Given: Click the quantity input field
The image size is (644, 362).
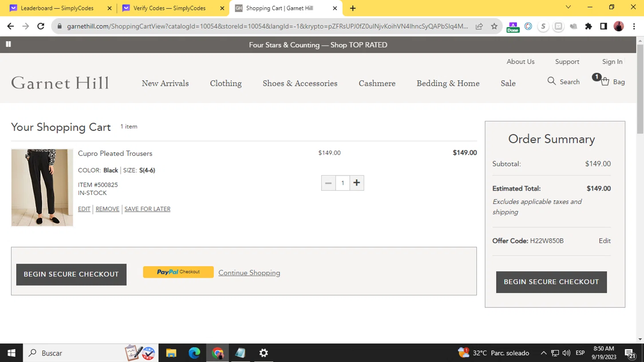Looking at the screenshot, I should (343, 183).
